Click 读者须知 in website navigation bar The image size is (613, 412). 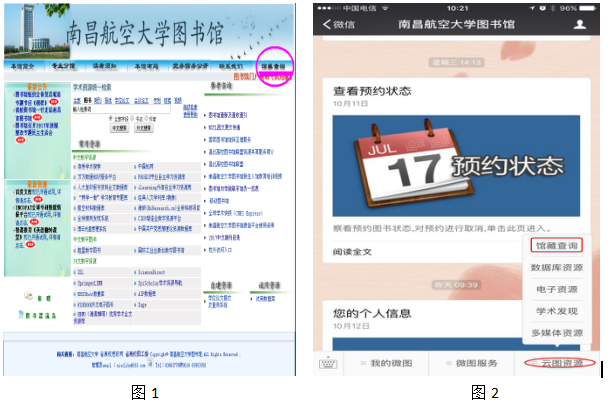(104, 66)
